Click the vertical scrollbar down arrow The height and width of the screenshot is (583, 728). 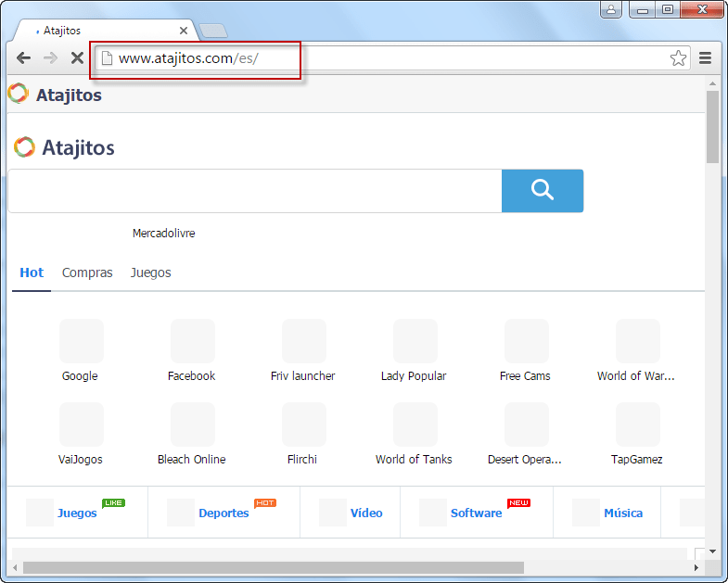[712, 551]
